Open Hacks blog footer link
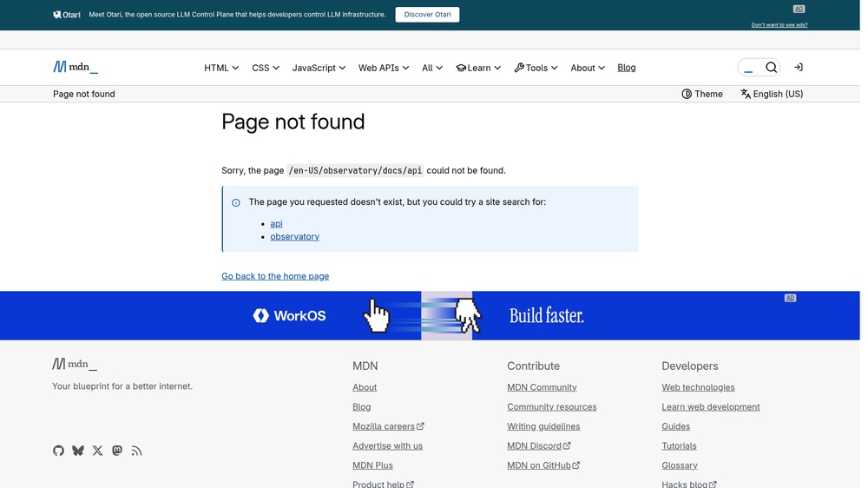Image resolution: width=868 pixels, height=488 pixels. tap(689, 484)
